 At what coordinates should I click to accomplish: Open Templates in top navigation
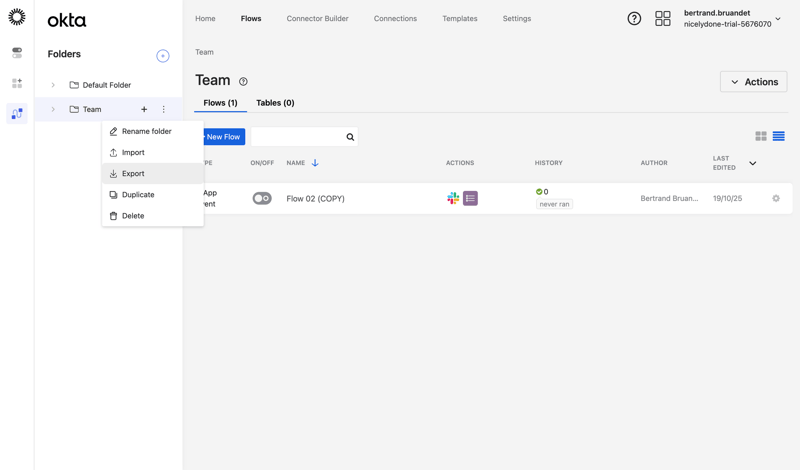[460, 18]
